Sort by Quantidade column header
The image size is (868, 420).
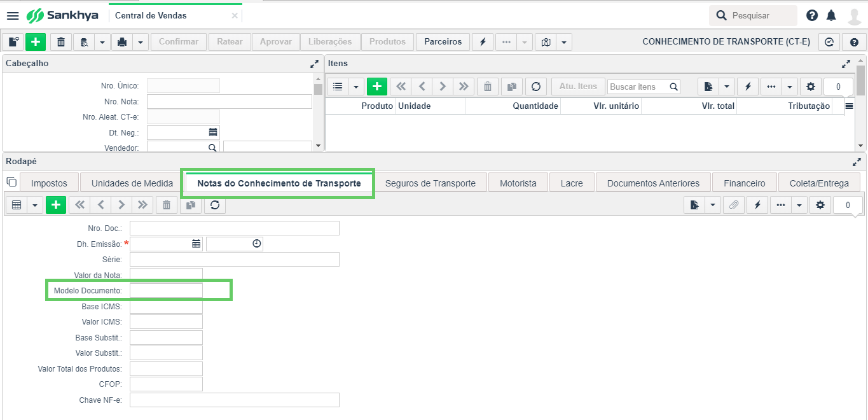click(x=535, y=106)
